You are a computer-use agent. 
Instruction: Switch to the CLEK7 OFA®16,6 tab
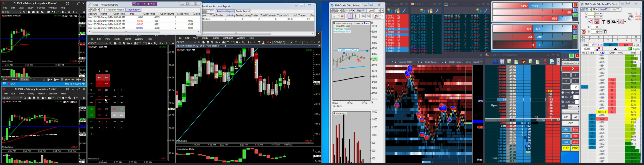(x=210, y=46)
